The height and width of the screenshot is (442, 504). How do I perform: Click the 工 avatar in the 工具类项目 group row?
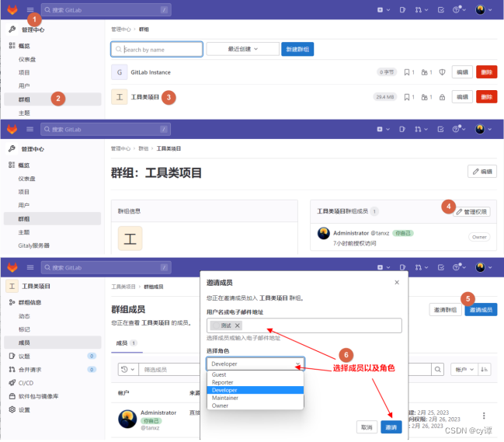(x=120, y=97)
